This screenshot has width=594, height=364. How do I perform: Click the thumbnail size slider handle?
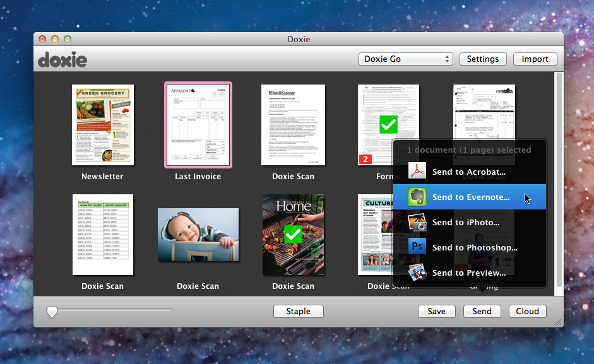click(52, 312)
